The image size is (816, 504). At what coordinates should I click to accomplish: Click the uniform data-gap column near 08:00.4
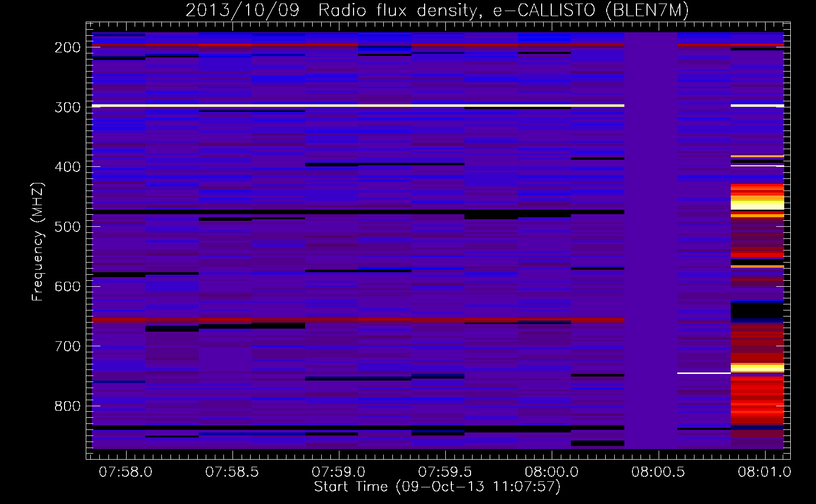pyautogui.click(x=651, y=240)
